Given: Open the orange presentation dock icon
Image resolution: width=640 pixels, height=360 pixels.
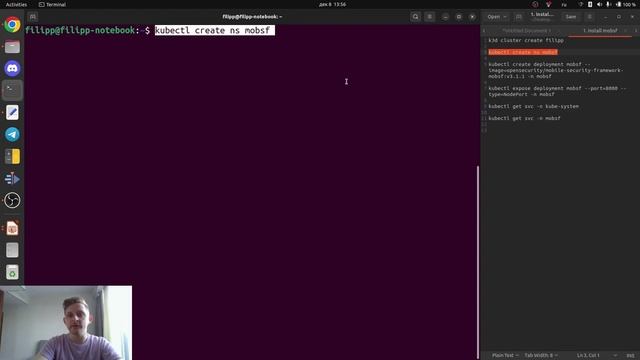Looking at the screenshot, I should (x=12, y=228).
